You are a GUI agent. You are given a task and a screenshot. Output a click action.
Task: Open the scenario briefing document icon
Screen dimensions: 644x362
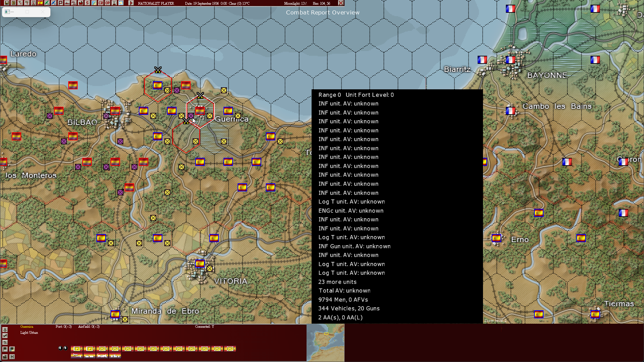point(13,3)
